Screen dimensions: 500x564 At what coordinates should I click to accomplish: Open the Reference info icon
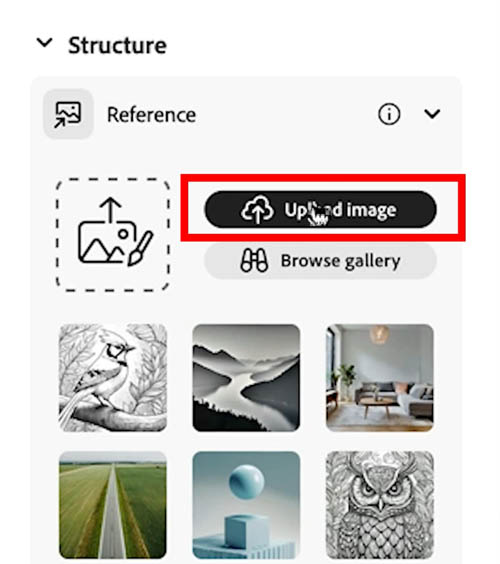[x=389, y=114]
